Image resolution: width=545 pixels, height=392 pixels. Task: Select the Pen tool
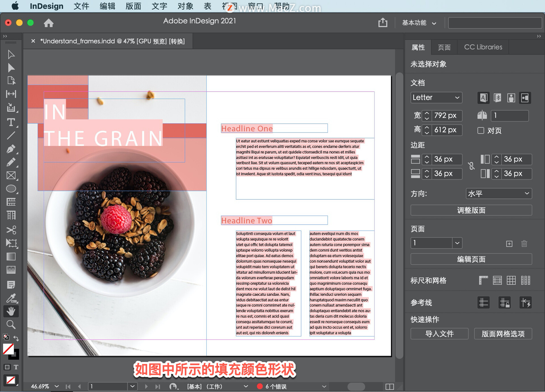(11, 149)
